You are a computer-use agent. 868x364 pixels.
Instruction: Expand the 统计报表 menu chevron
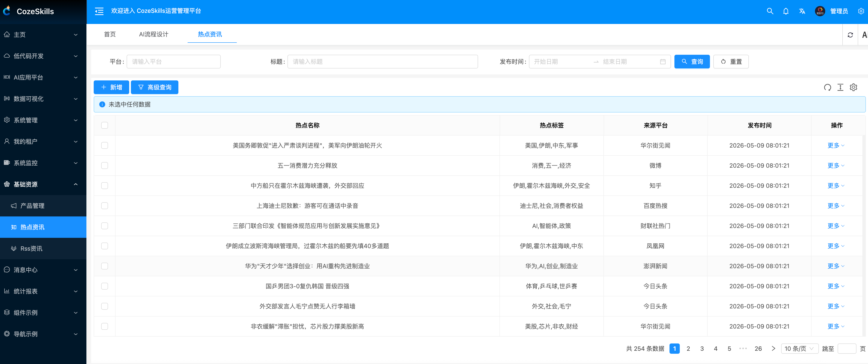[x=76, y=291]
